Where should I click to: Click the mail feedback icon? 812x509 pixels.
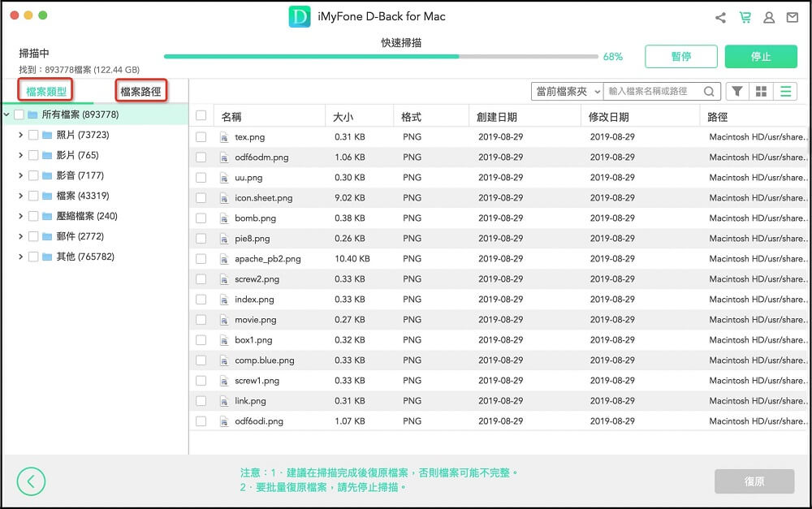coord(792,17)
